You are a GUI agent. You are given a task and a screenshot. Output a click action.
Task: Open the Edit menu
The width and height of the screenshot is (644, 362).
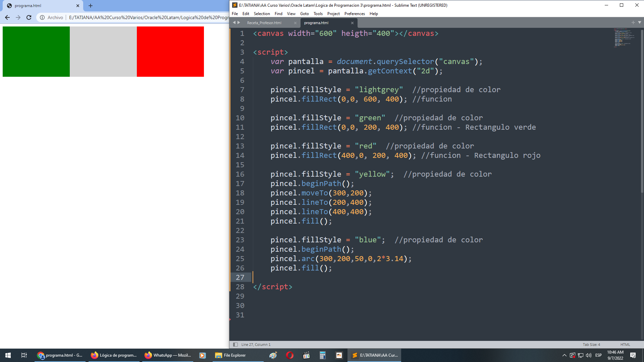click(246, 14)
